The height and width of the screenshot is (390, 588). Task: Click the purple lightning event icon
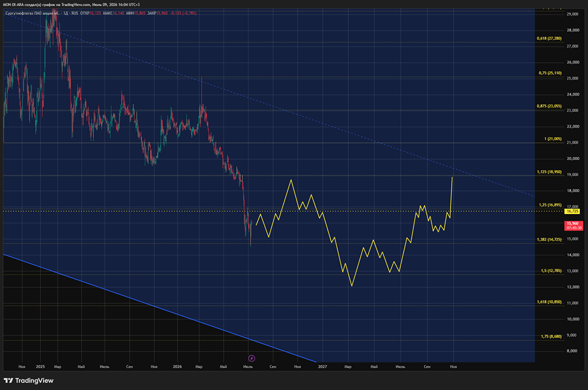252,358
